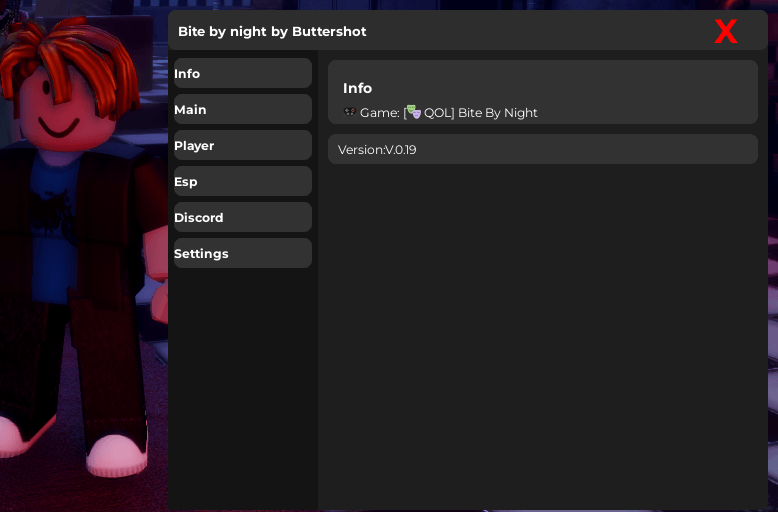Screen dimensions: 778x512
Task: Click the theater masks icon in game name
Action: coord(413,113)
